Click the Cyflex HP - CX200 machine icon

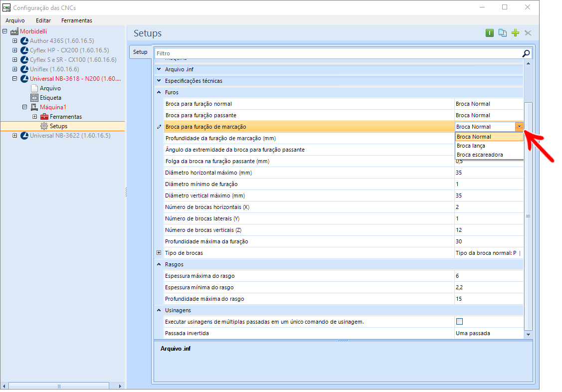point(24,50)
